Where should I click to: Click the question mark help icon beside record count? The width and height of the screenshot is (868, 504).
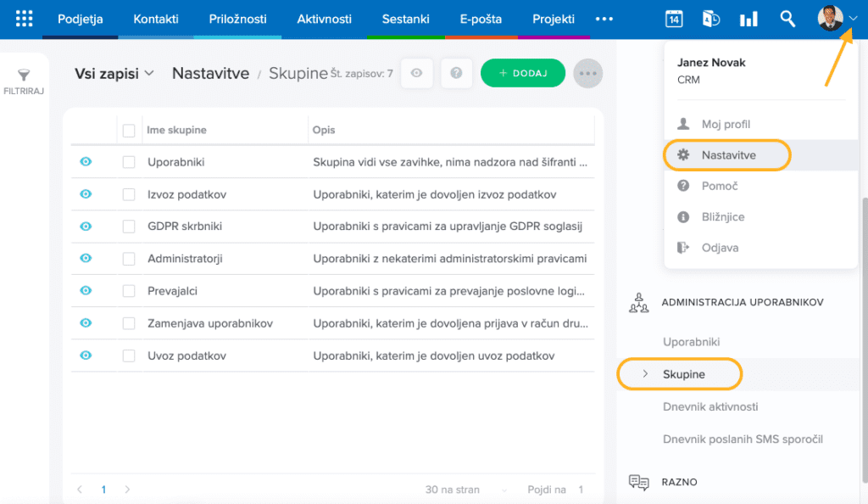456,74
